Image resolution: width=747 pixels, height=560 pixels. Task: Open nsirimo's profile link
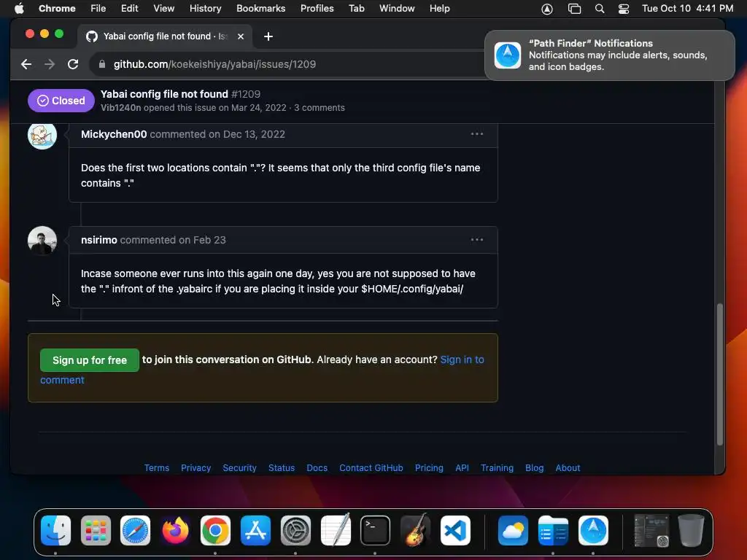click(99, 240)
